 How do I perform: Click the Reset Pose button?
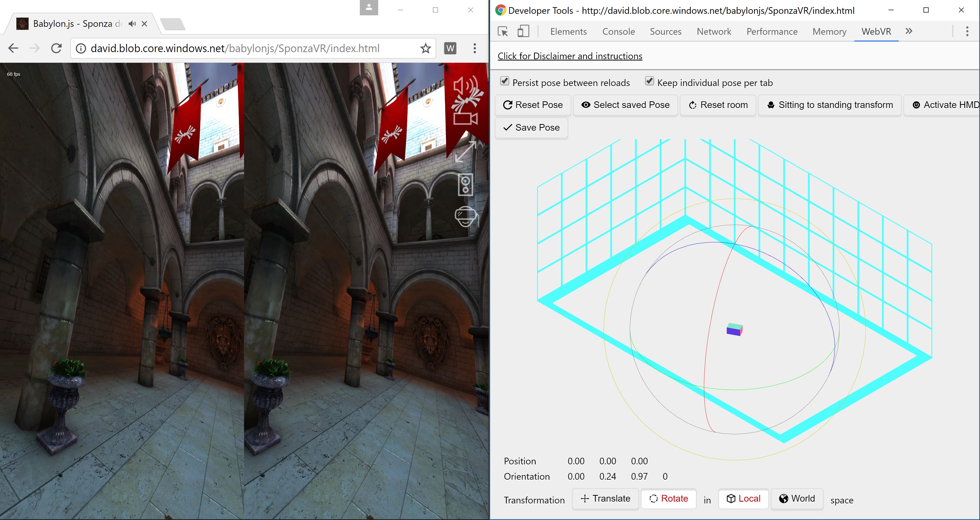pyautogui.click(x=533, y=105)
